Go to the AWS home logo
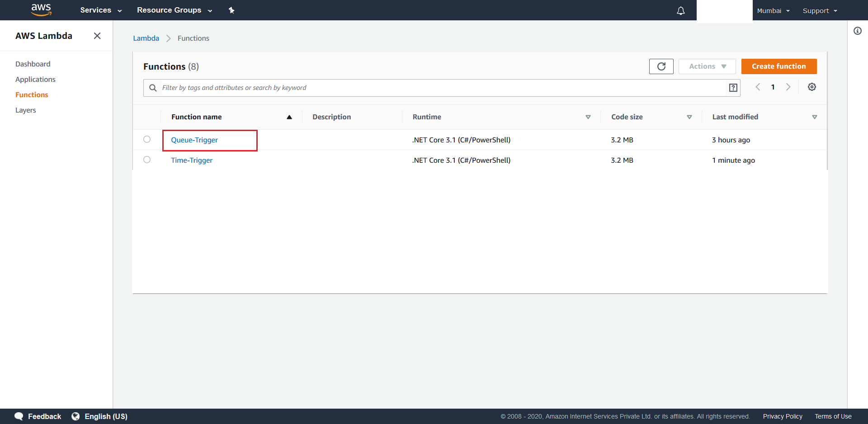The height and width of the screenshot is (424, 868). 41,9
